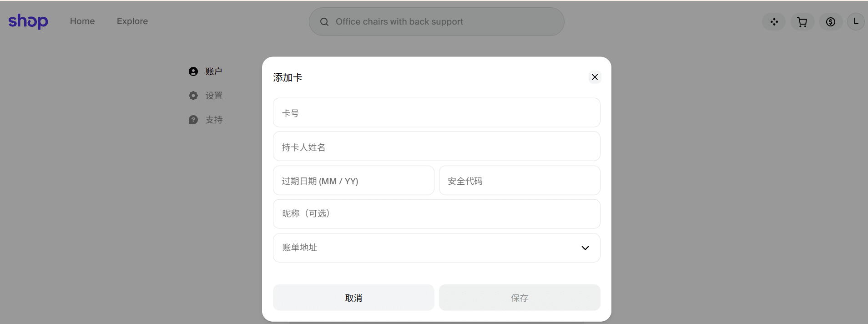Click the 支持 question mark icon

point(193,120)
